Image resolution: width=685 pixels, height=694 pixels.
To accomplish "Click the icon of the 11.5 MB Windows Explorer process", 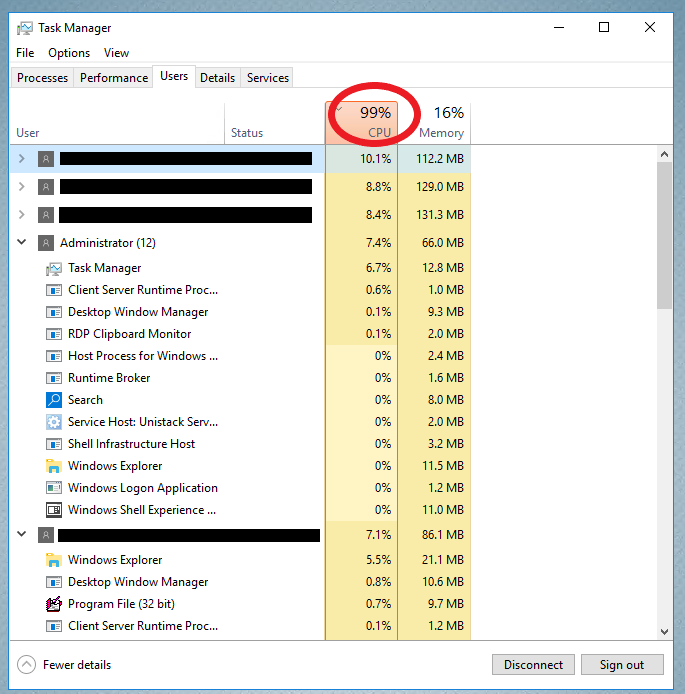I will [54, 466].
